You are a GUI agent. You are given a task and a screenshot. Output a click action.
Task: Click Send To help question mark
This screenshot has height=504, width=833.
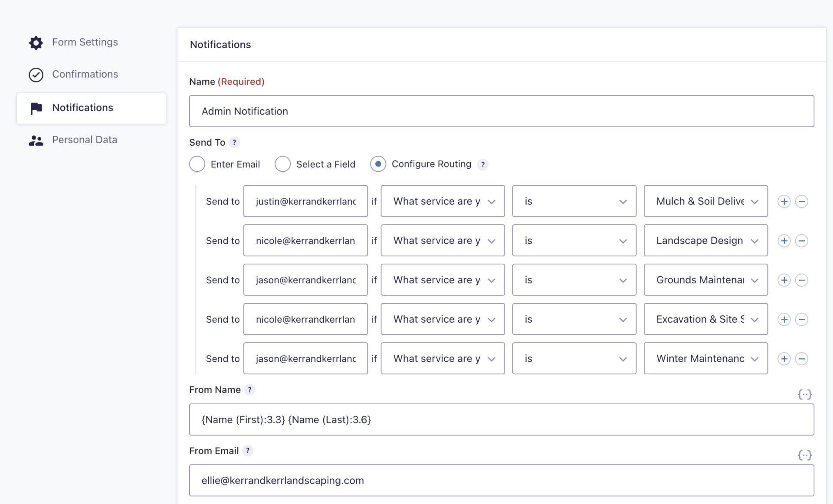tap(234, 143)
